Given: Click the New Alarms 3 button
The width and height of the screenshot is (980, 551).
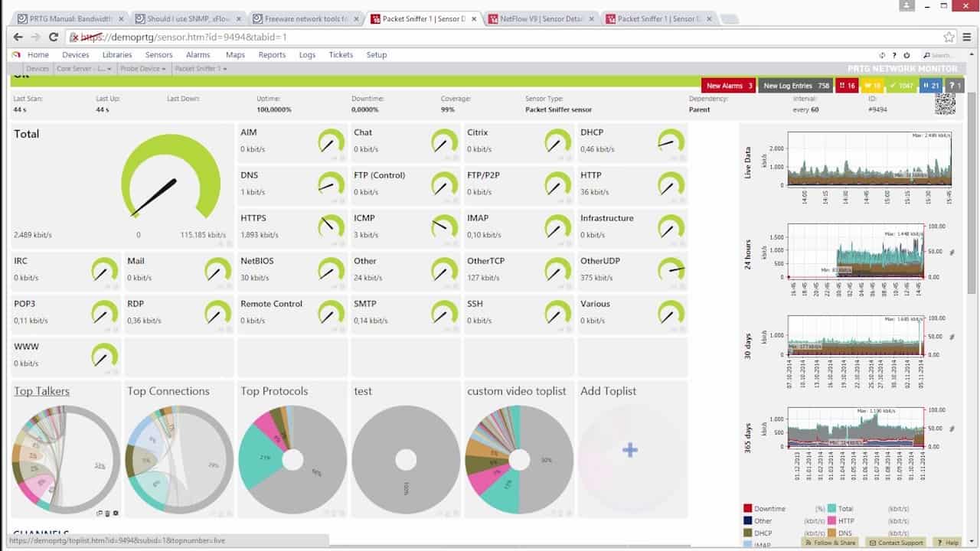Looking at the screenshot, I should pyautogui.click(x=729, y=86).
